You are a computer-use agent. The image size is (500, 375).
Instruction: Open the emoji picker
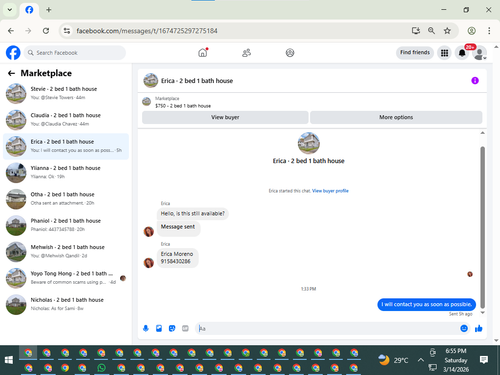464,328
